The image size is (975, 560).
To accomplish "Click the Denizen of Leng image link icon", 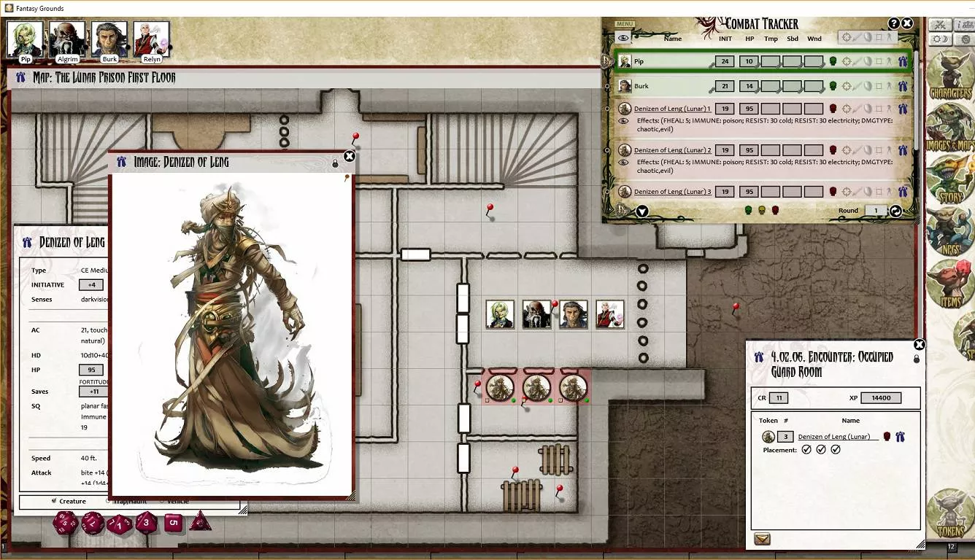I will pos(121,162).
